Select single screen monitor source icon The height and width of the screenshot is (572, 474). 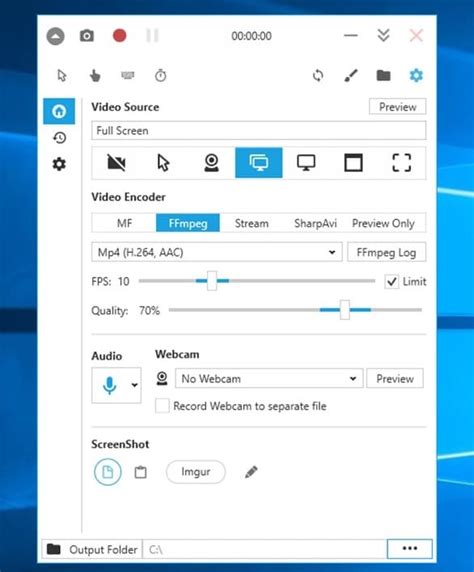[306, 163]
